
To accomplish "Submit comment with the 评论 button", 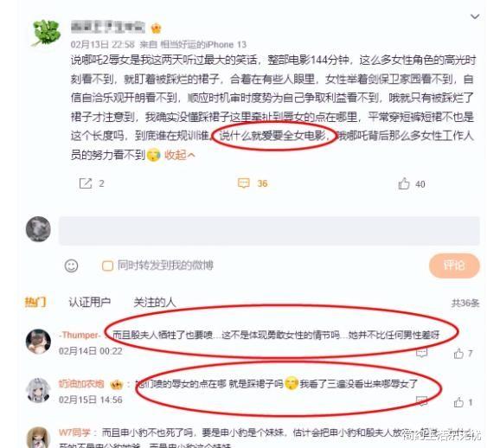I will point(454,266).
